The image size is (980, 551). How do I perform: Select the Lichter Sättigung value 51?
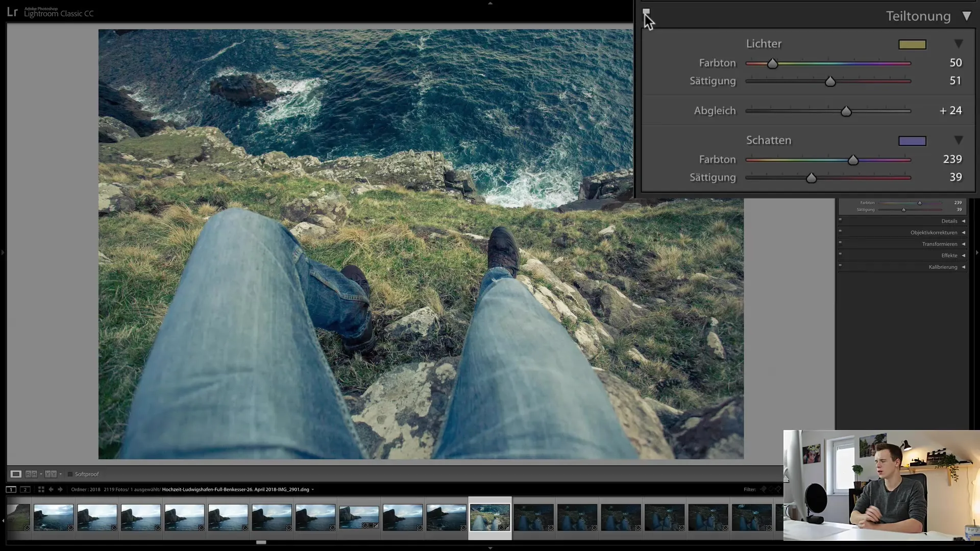[955, 81]
